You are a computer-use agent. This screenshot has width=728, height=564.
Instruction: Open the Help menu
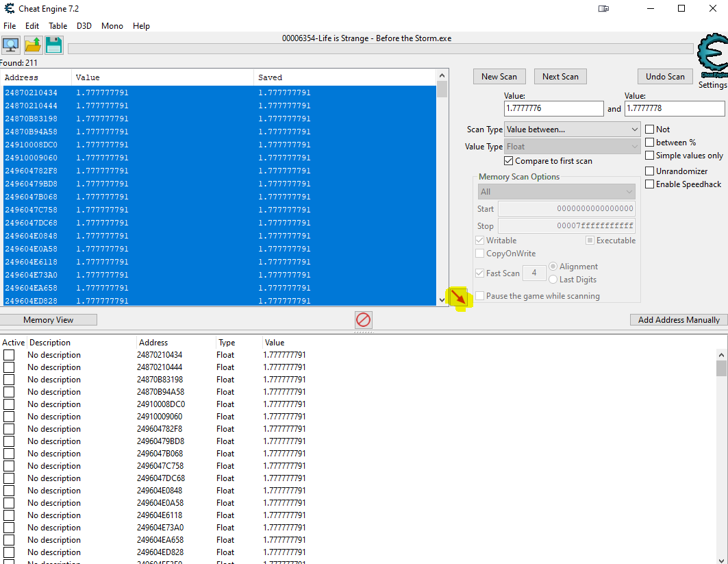(141, 26)
